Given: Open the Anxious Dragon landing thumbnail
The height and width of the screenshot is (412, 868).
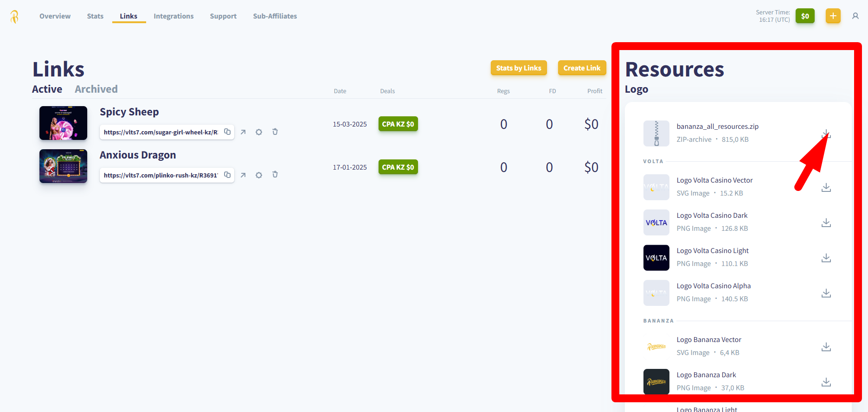Looking at the screenshot, I should (x=63, y=166).
